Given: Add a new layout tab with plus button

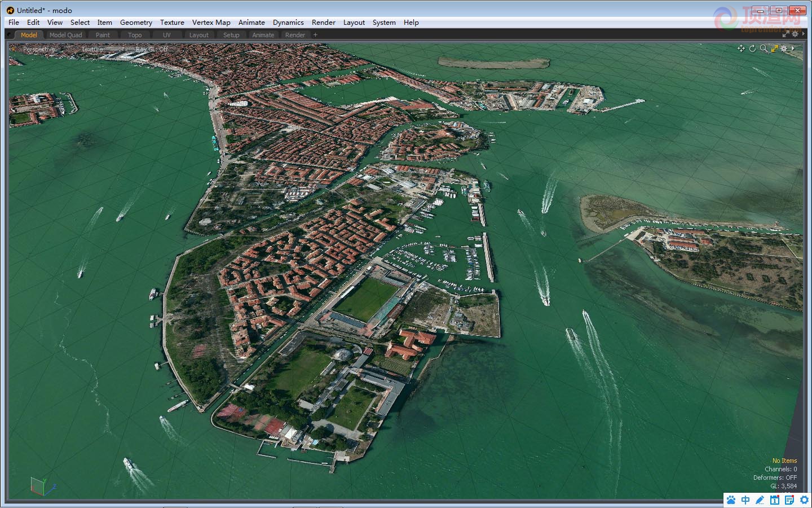Looking at the screenshot, I should click(x=315, y=35).
